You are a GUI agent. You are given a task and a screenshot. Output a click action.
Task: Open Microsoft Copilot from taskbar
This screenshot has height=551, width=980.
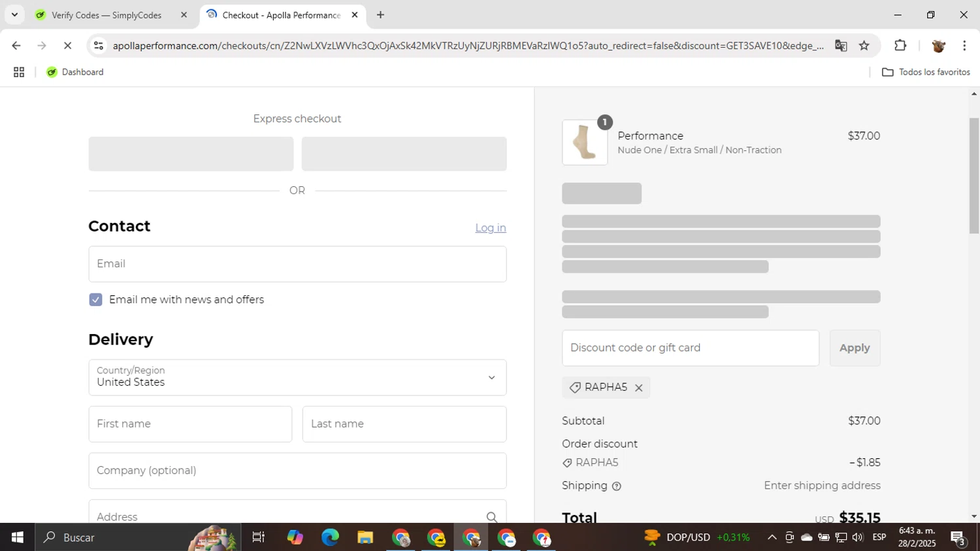click(x=295, y=537)
